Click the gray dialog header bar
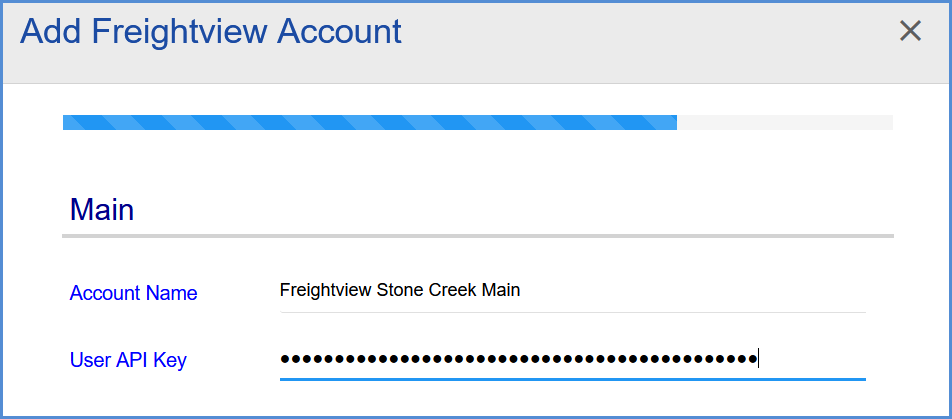The width and height of the screenshot is (952, 419). point(476,43)
